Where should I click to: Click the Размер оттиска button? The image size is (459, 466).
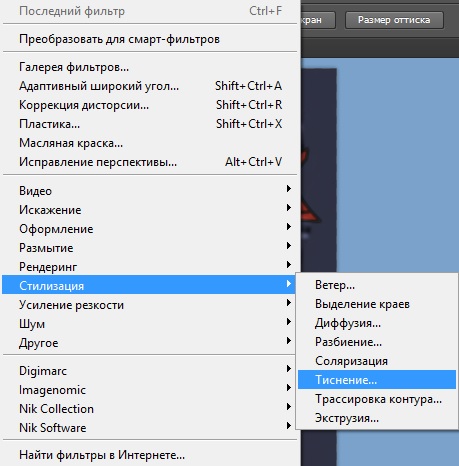(x=394, y=20)
